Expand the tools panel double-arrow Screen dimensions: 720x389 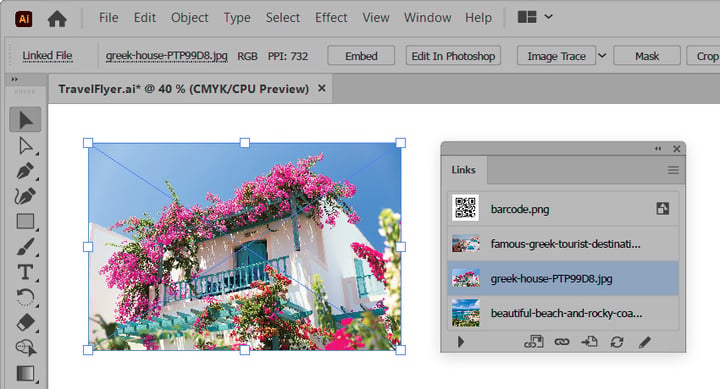pyautogui.click(x=15, y=79)
